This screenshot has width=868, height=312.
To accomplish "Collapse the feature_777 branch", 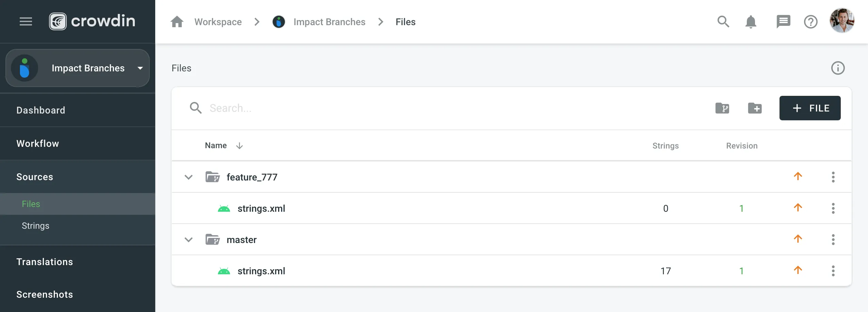I will click(x=188, y=177).
